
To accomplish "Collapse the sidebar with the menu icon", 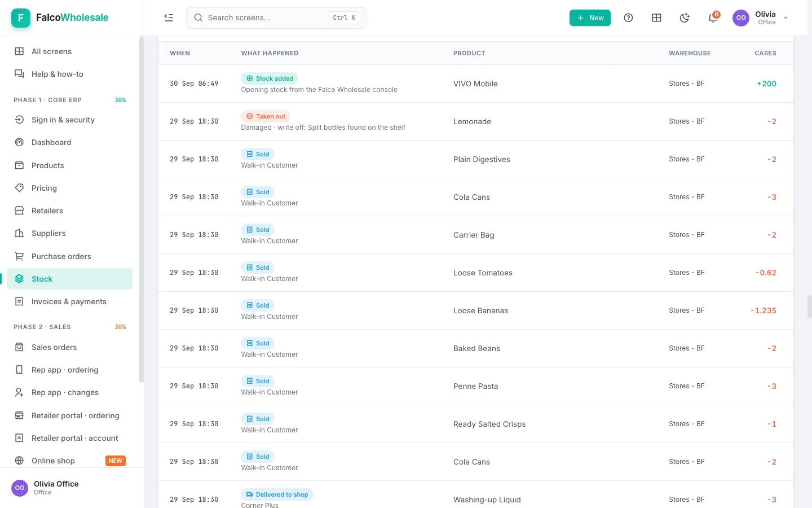I will click(169, 17).
